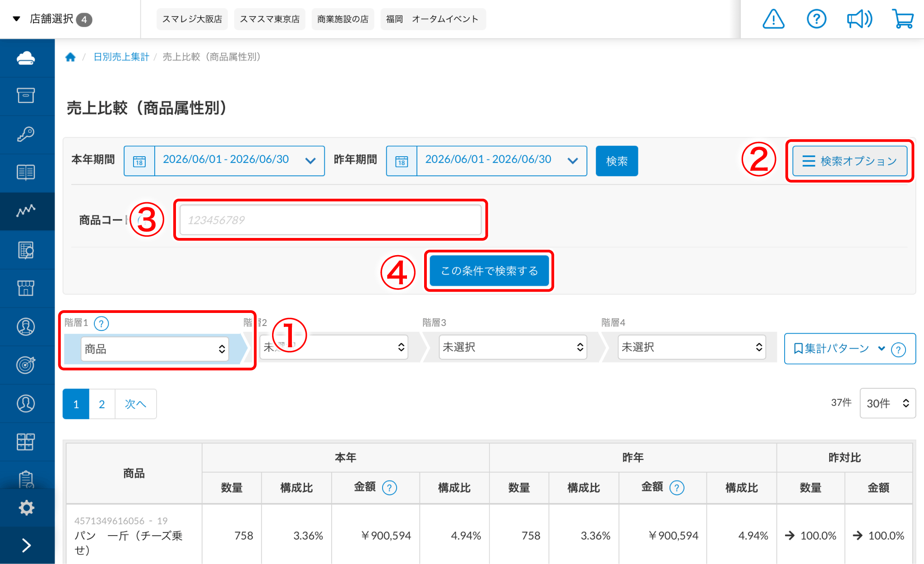Open the settings gear in the sidebar
The image size is (924, 564).
(x=26, y=508)
